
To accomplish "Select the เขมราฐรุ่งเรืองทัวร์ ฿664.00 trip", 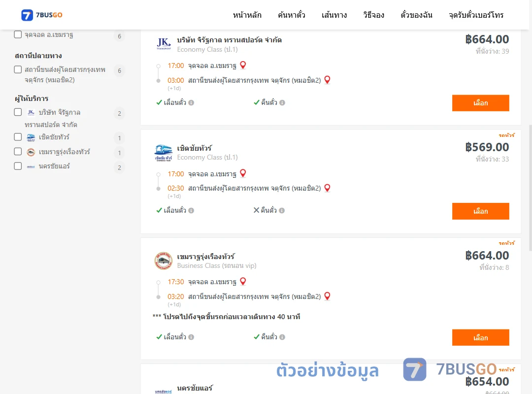I will (x=480, y=338).
